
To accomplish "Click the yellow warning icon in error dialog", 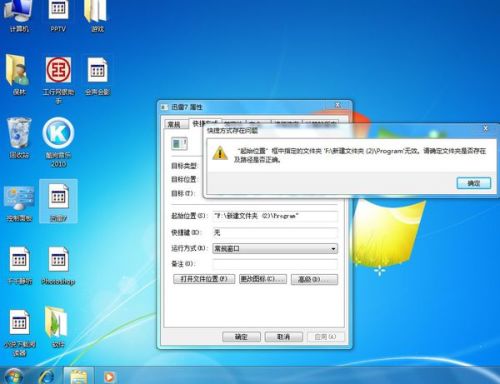I will [220, 153].
